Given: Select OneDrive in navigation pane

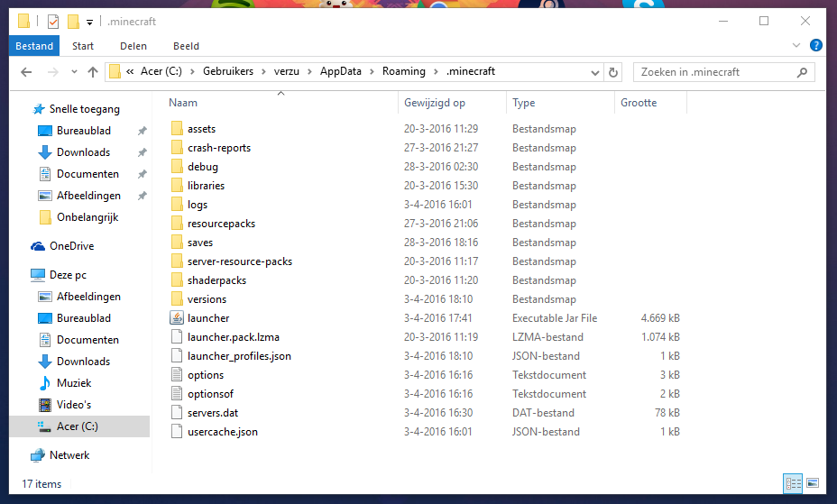Looking at the screenshot, I should tap(71, 246).
